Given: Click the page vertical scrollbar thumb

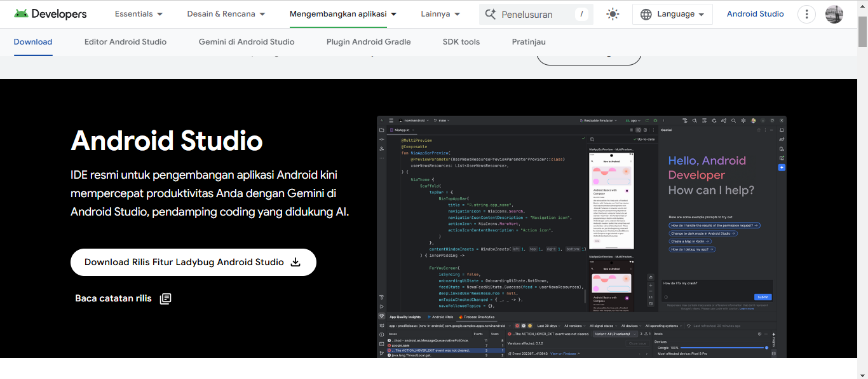Looking at the screenshot, I should coord(862,31).
